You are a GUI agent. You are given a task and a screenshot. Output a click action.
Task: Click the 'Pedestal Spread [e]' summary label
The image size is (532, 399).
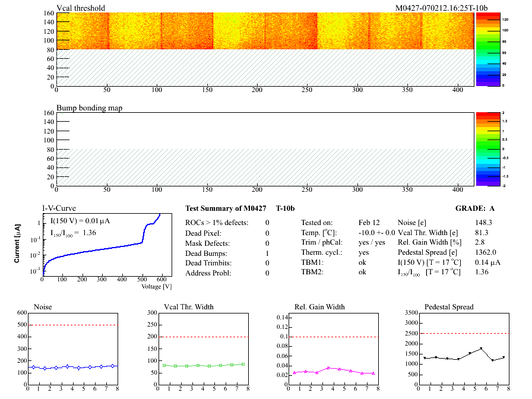(427, 252)
